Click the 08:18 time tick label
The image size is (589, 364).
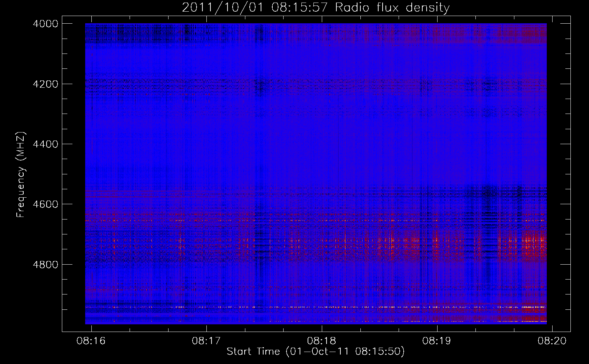(x=322, y=341)
